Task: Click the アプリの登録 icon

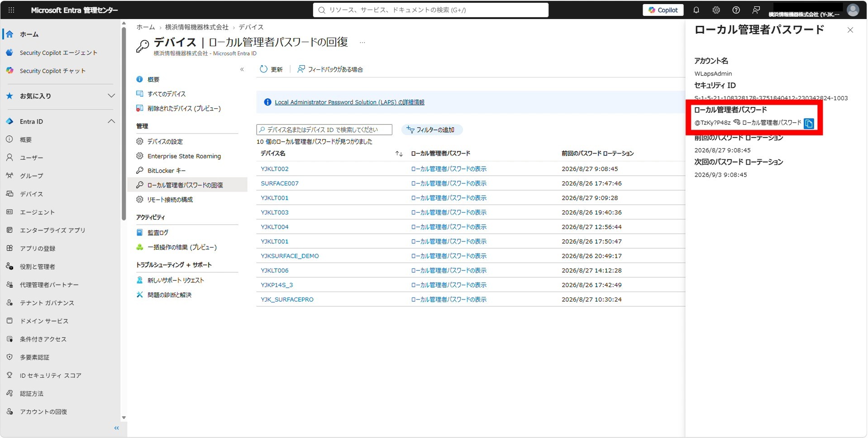Action: tap(10, 248)
